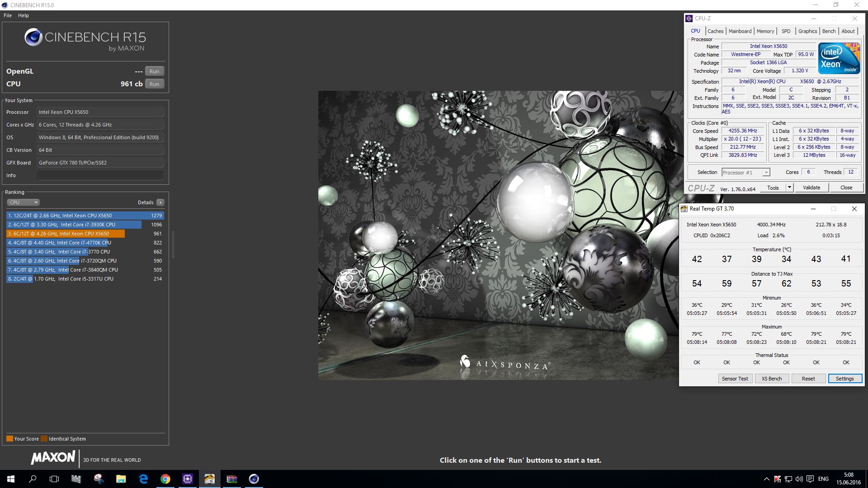
Task: Click the WinRAR taskbar icon
Action: (232, 479)
